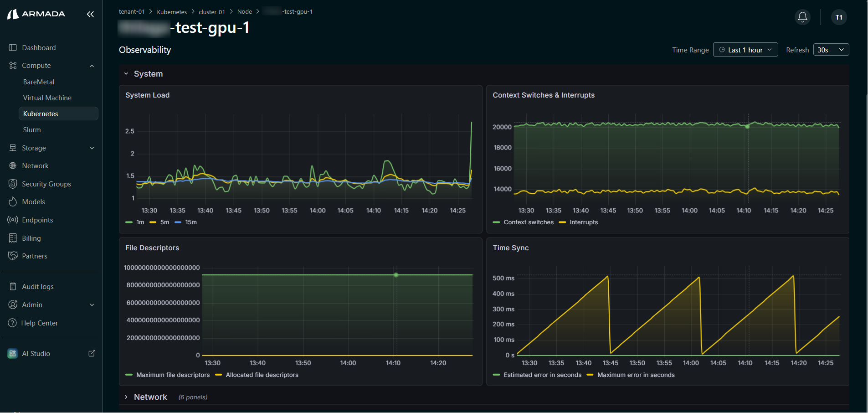Collapse the sidebar with double-chevron icon
This screenshot has height=413, width=868.
click(90, 14)
